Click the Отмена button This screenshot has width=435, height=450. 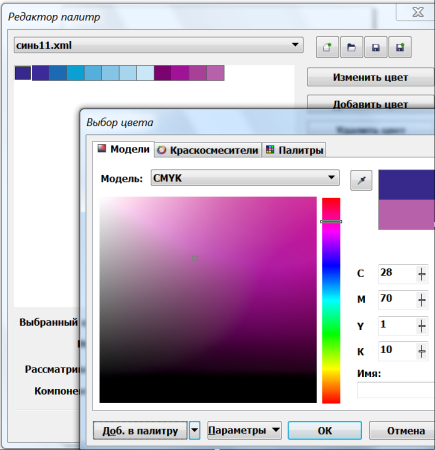[402, 430]
